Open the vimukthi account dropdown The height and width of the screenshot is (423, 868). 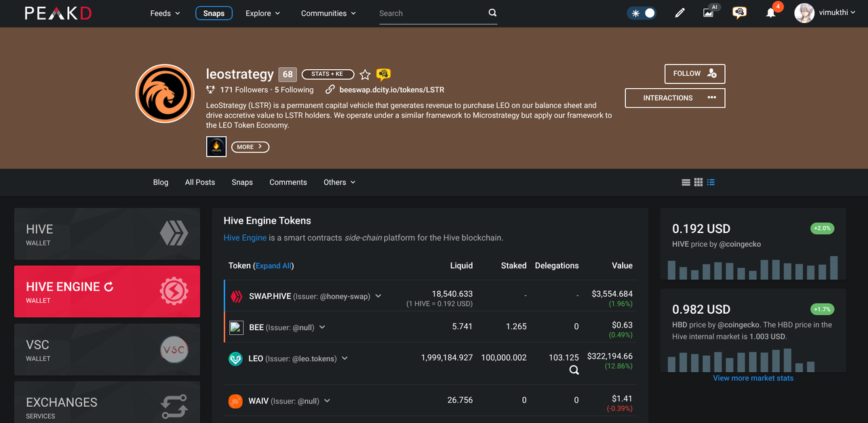pyautogui.click(x=837, y=13)
